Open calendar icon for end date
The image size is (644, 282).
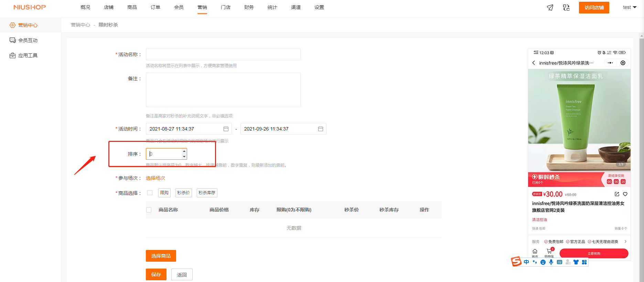(321, 129)
